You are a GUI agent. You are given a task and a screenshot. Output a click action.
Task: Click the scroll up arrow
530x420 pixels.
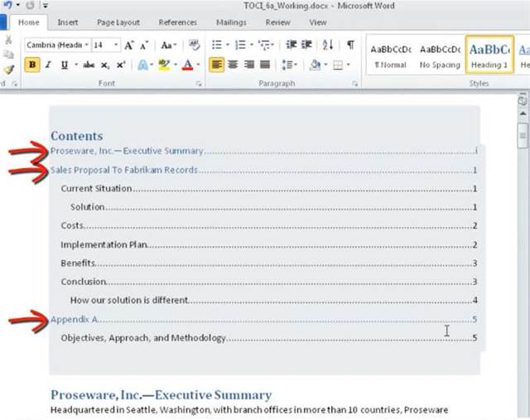point(523,114)
